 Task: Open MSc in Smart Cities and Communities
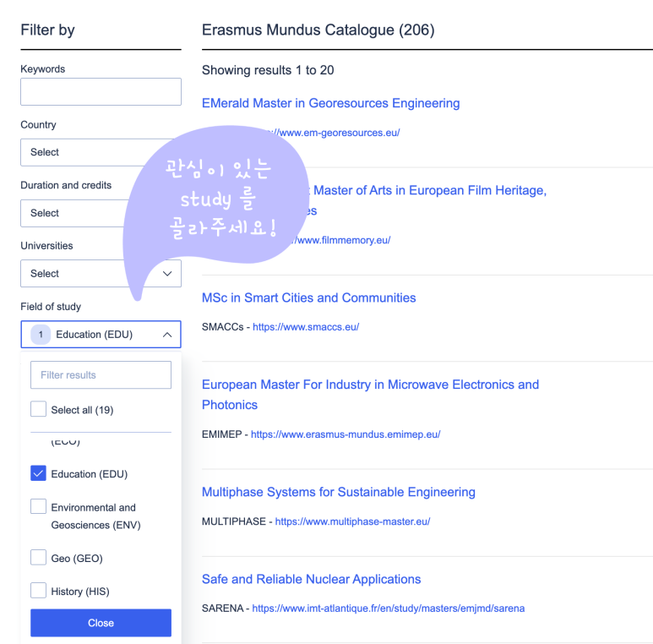(308, 297)
